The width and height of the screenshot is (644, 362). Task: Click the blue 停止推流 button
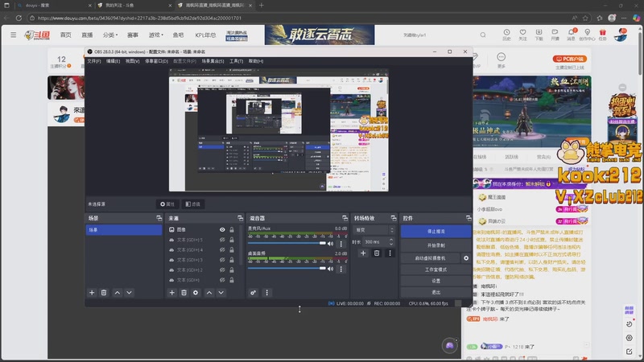(x=436, y=232)
